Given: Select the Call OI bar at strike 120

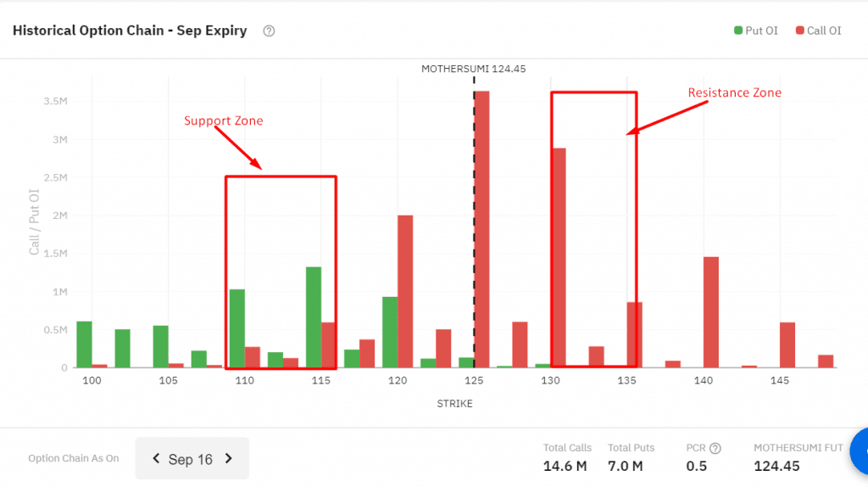Looking at the screenshot, I should point(405,291).
